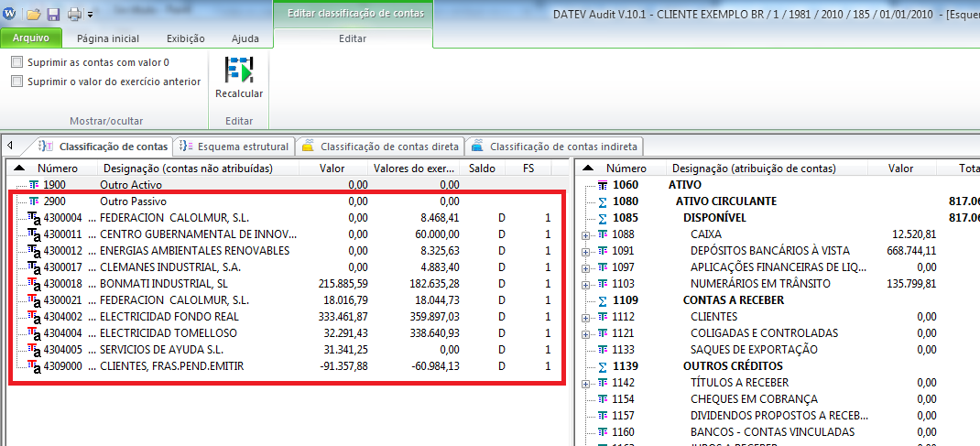Click icon of account 4300004
980x446 pixels.
click(x=35, y=218)
